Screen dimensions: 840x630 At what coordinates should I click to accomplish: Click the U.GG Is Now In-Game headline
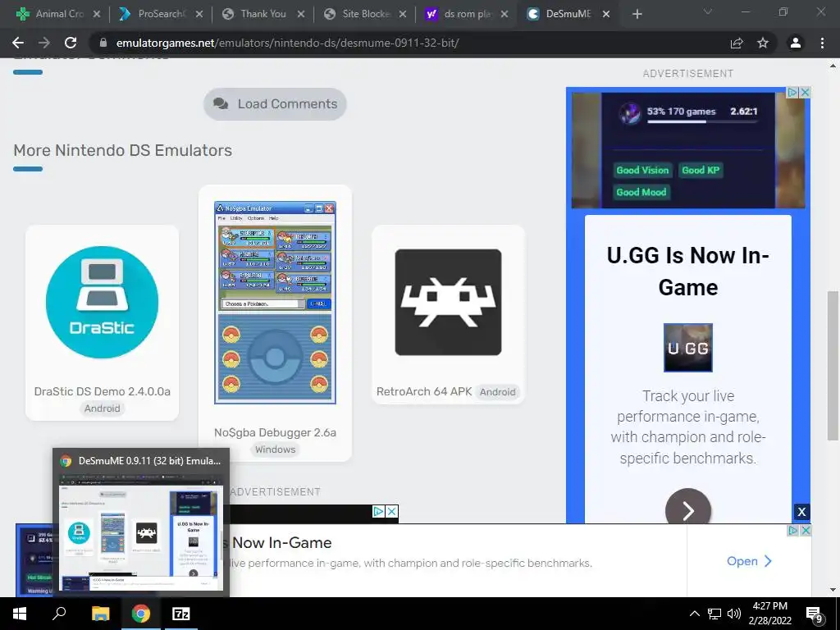click(x=688, y=271)
